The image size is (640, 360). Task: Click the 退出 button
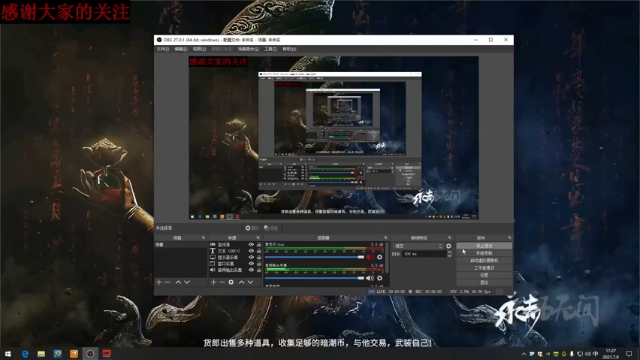[x=484, y=282]
